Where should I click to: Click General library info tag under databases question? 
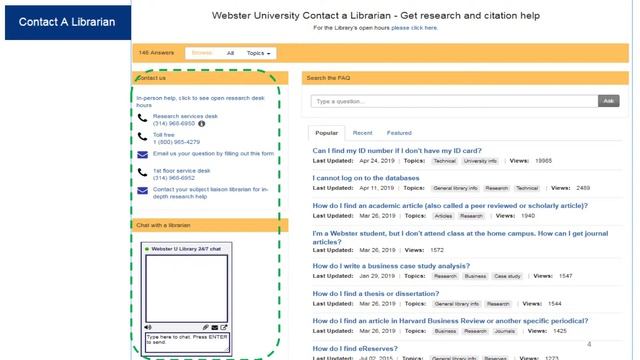coord(455,188)
